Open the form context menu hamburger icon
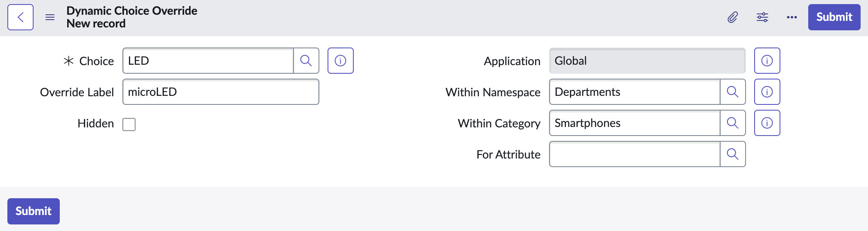Image resolution: width=868 pixels, height=231 pixels. pos(50,17)
